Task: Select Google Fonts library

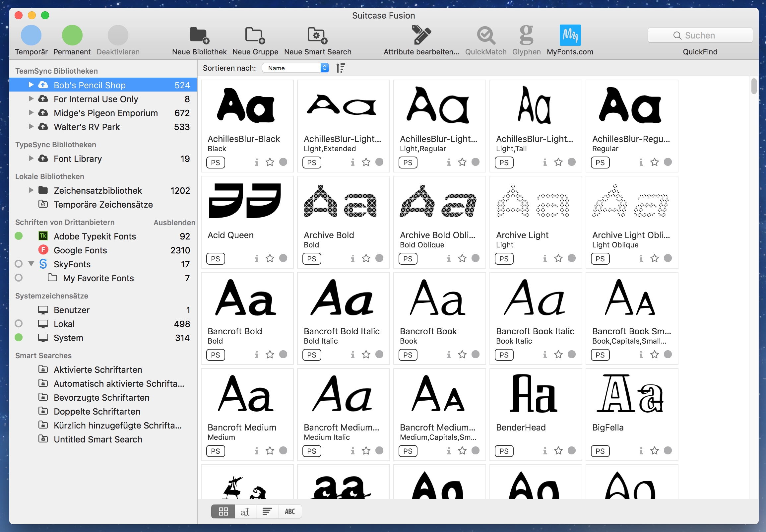Action: pyautogui.click(x=103, y=250)
